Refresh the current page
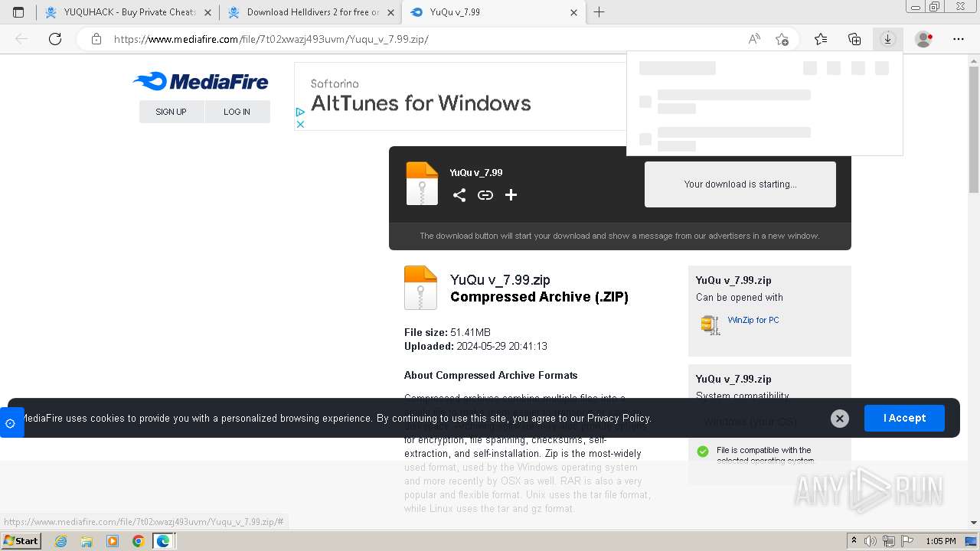 tap(55, 39)
